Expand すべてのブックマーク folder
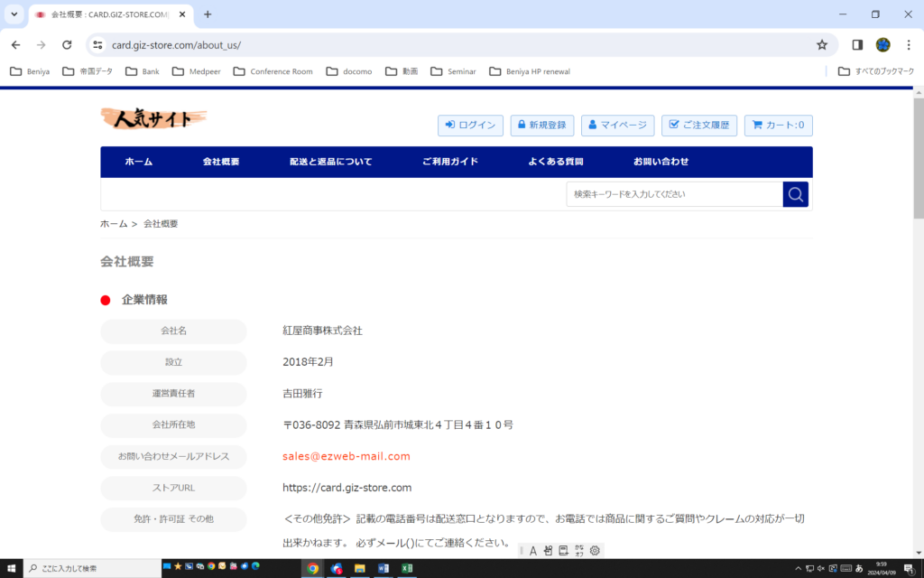 tap(875, 71)
